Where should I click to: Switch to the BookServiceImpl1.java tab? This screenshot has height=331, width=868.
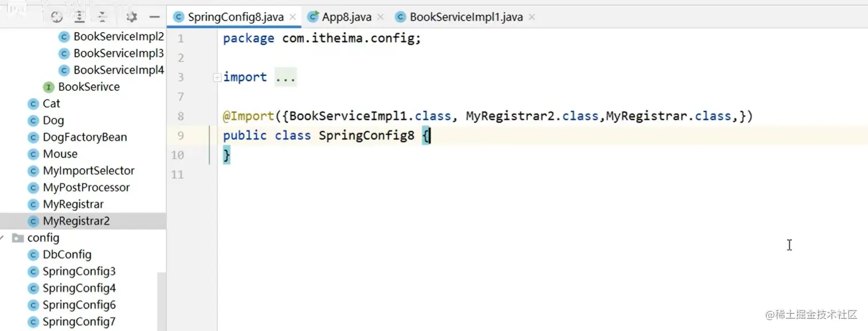click(x=466, y=17)
